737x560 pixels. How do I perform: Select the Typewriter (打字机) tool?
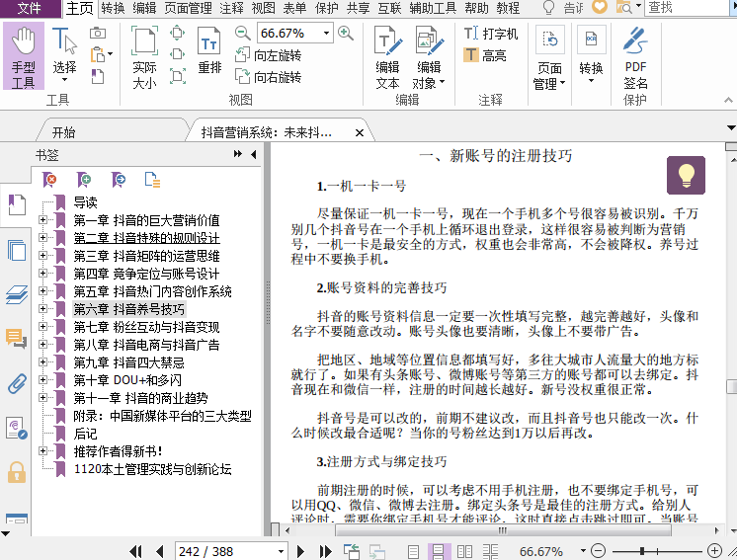click(491, 34)
